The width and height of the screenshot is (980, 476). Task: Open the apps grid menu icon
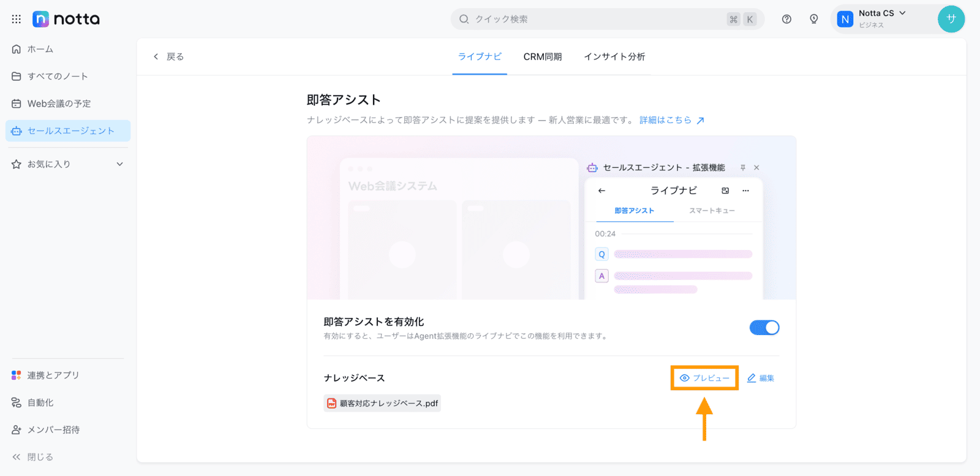[17, 19]
